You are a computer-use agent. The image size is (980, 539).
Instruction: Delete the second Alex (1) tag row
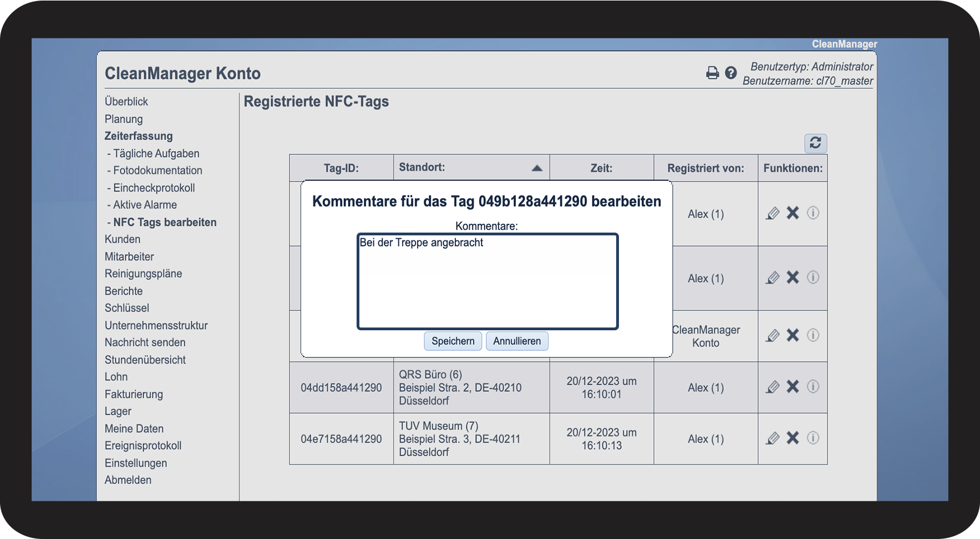[x=793, y=278]
